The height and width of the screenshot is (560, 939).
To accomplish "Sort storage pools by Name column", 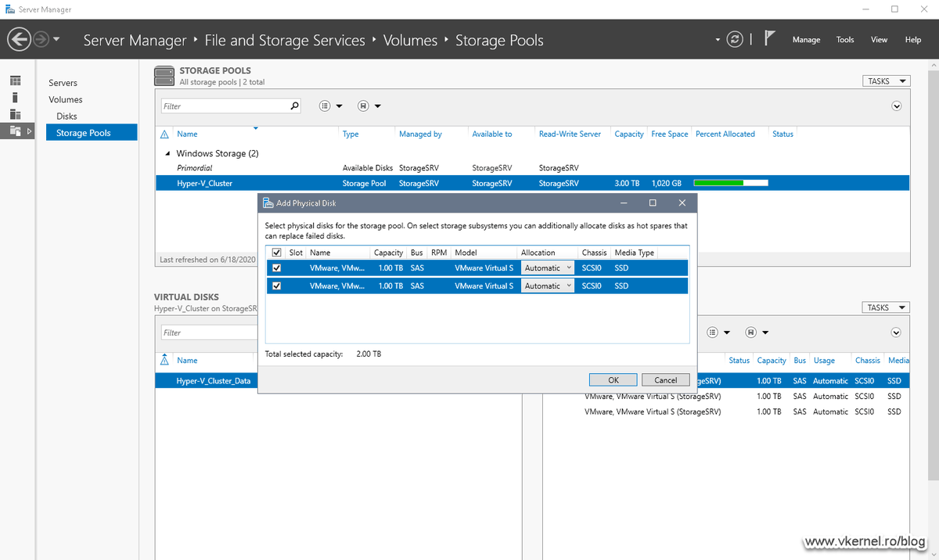I will click(187, 135).
